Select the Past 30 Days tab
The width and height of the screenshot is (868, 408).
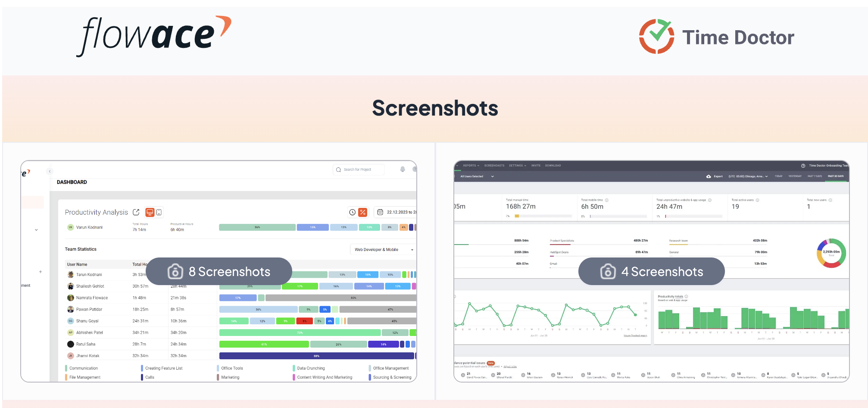(836, 176)
